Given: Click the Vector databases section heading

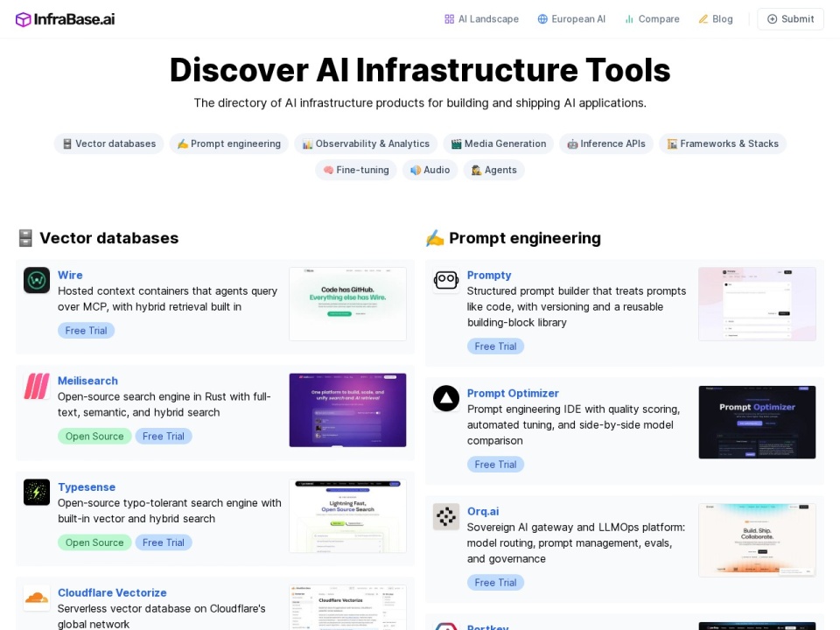Looking at the screenshot, I should point(108,238).
